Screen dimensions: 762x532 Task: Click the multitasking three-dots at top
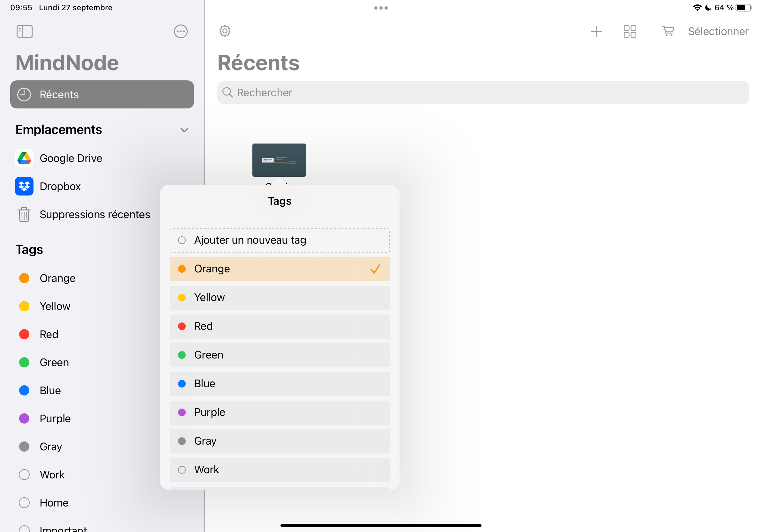pos(381,8)
